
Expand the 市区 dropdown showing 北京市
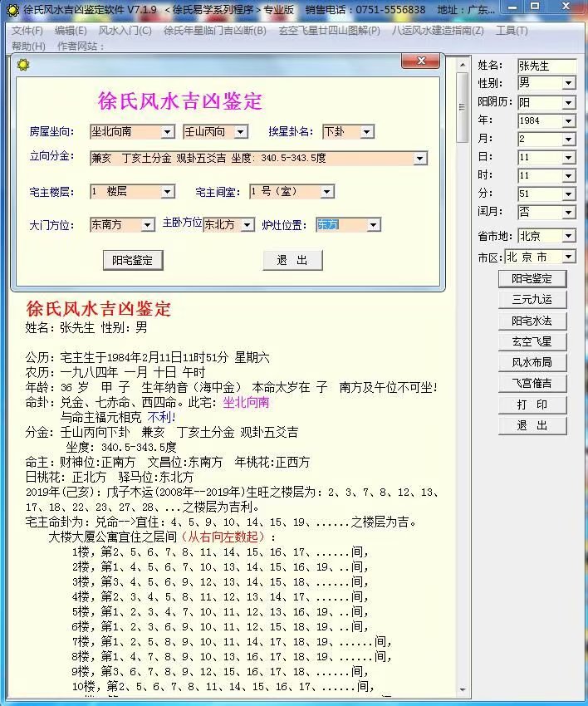pos(569,257)
